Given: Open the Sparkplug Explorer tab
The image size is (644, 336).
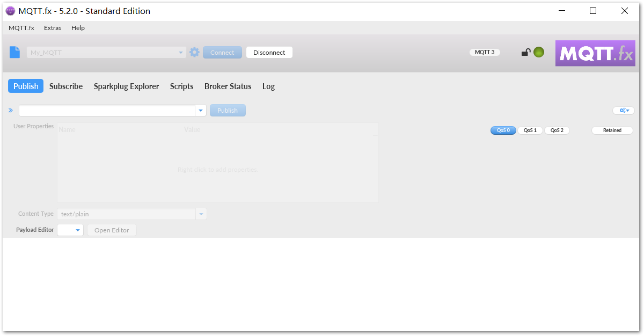Looking at the screenshot, I should click(x=127, y=86).
